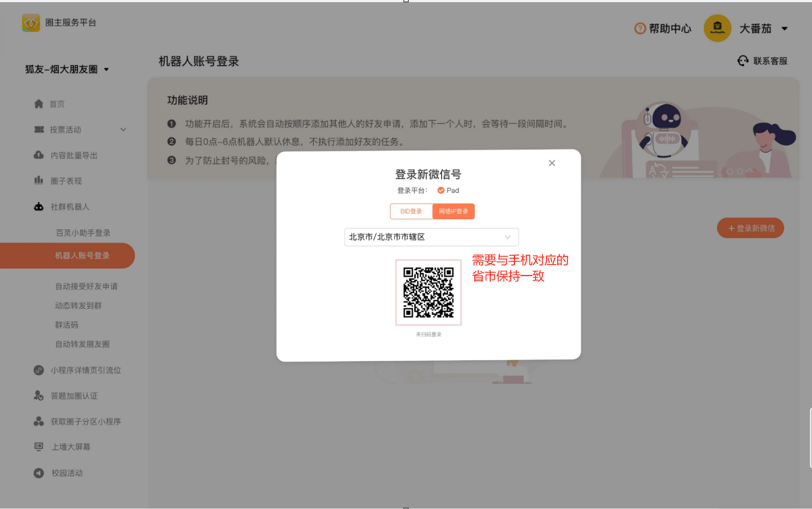Image resolution: width=812 pixels, height=509 pixels.
Task: Expand the 投票活动 chevron
Action: (x=123, y=130)
